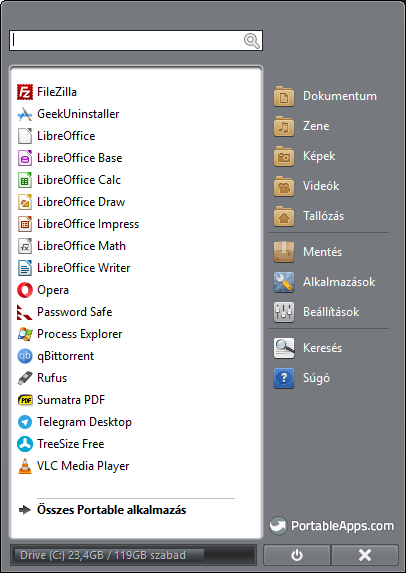406x573 pixels.
Task: Click the Tallózás home folder icon
Action: click(284, 216)
